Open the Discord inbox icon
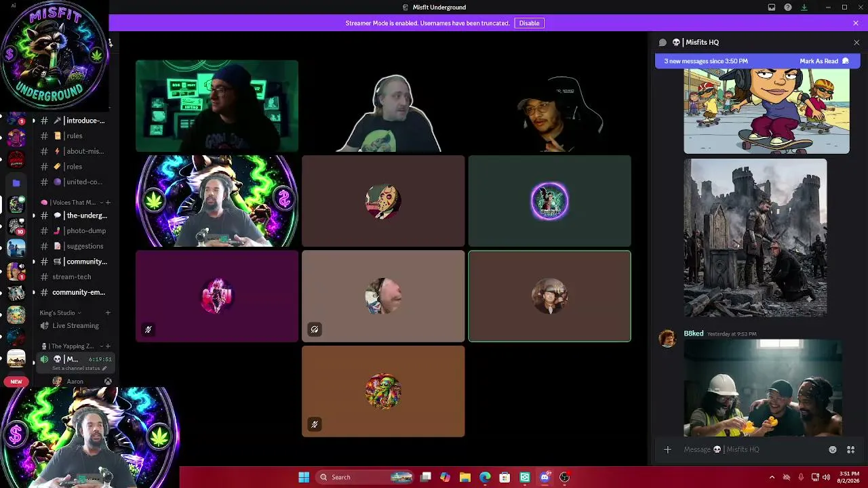The image size is (868, 488). click(772, 7)
